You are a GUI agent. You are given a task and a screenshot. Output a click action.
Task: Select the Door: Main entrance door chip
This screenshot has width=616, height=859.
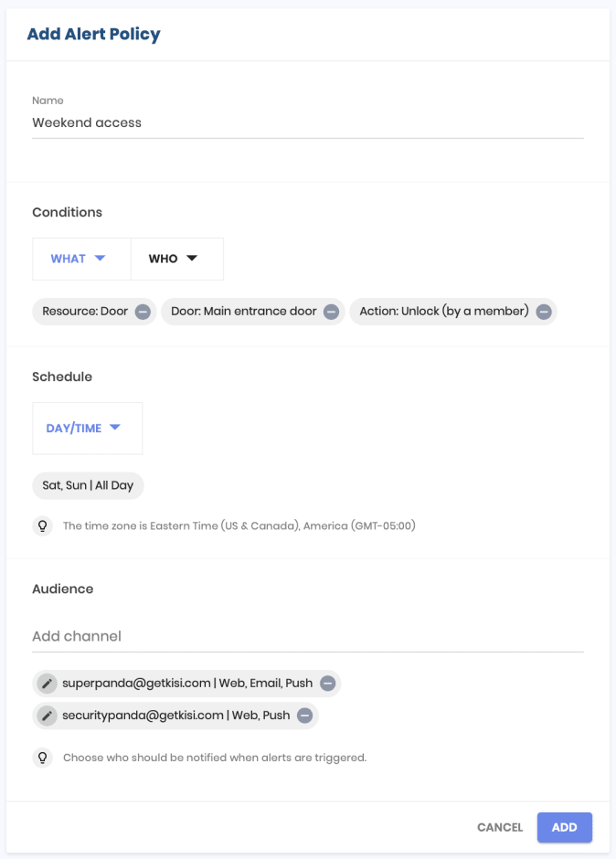[x=244, y=312]
